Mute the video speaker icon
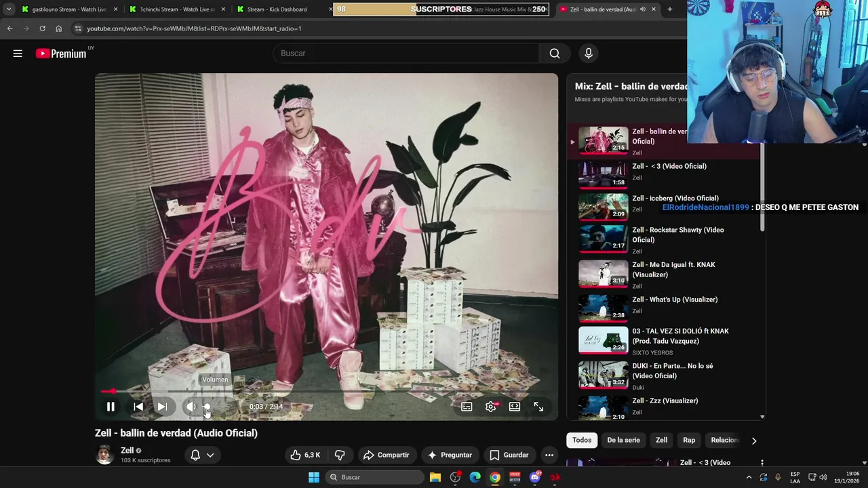This screenshot has height=488, width=868. pyautogui.click(x=191, y=407)
